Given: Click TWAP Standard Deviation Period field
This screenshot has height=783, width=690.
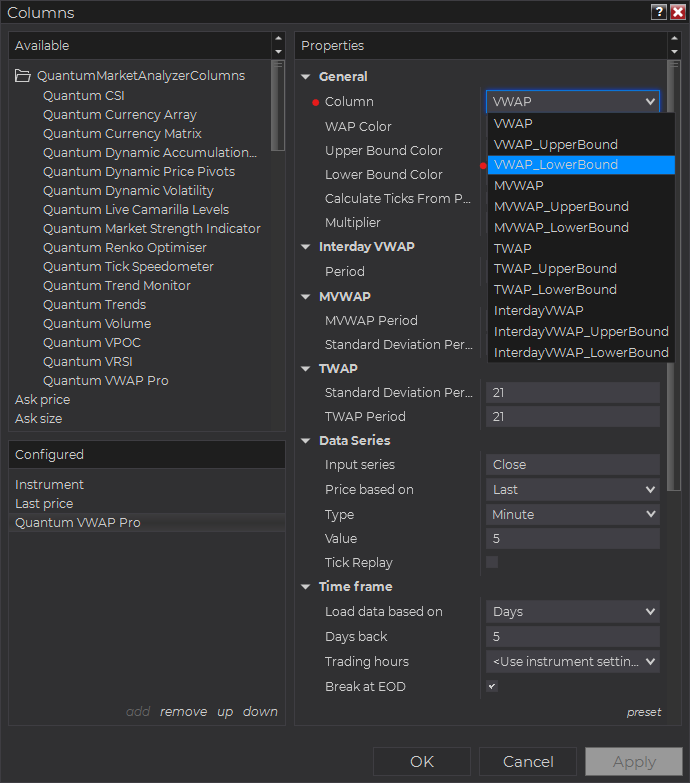Looking at the screenshot, I should (573, 392).
